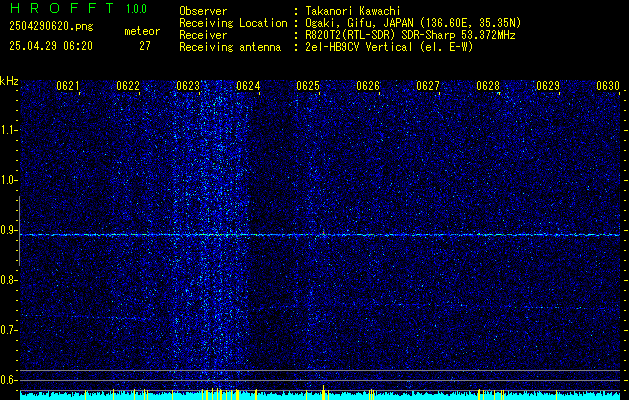Click the 0627 time marker
This screenshot has width=629, height=400.
pos(428,86)
